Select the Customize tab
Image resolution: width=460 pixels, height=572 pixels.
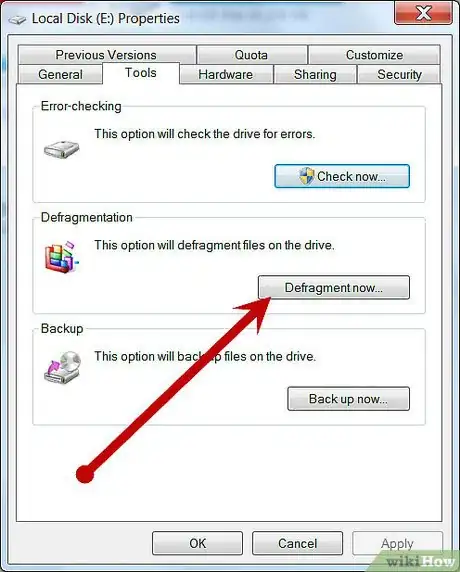click(x=375, y=55)
